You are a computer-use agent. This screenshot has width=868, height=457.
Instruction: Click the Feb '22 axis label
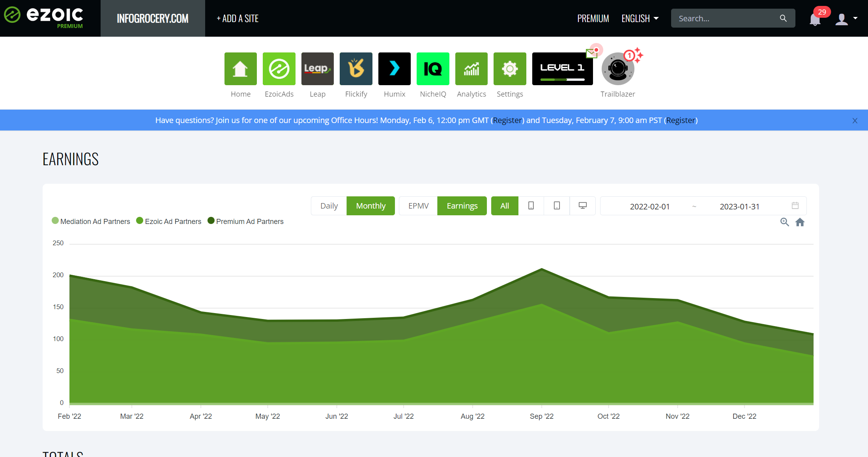pyautogui.click(x=69, y=416)
